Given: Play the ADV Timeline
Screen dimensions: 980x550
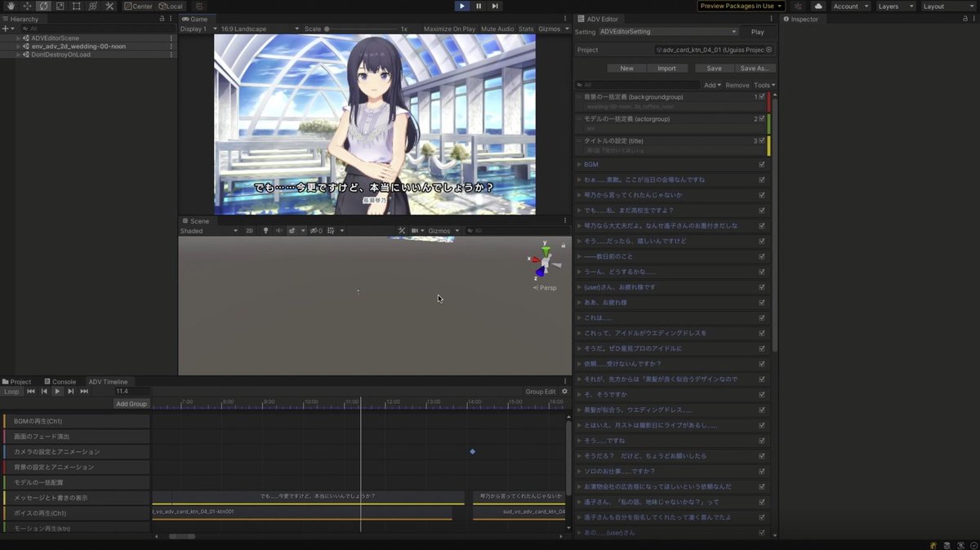Looking at the screenshot, I should pos(57,392).
